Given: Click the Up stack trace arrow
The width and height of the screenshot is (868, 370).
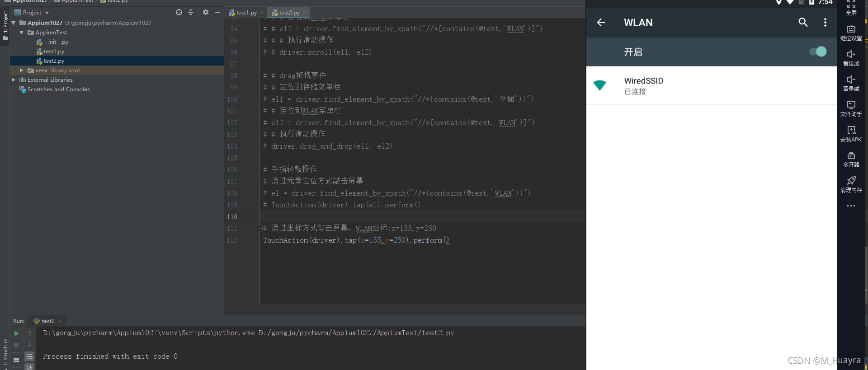Looking at the screenshot, I should (29, 333).
